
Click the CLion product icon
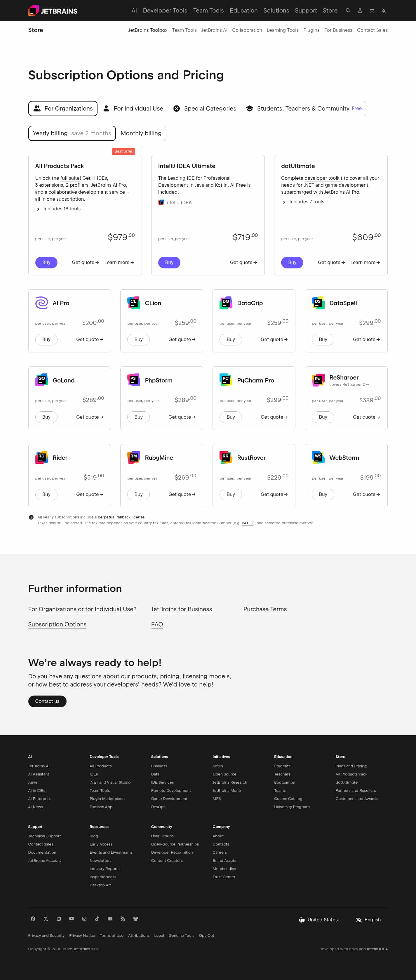coord(134,303)
